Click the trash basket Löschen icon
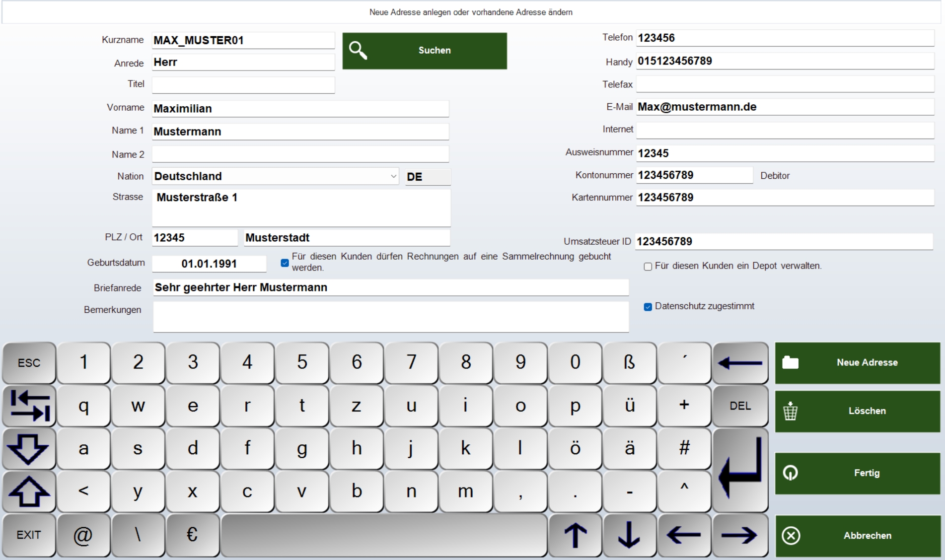This screenshot has width=945, height=560. point(790,411)
